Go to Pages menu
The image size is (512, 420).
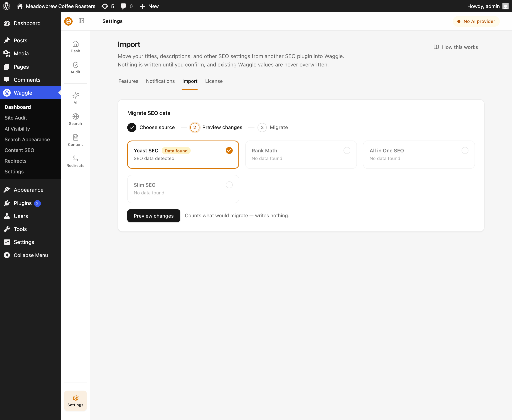point(31,67)
